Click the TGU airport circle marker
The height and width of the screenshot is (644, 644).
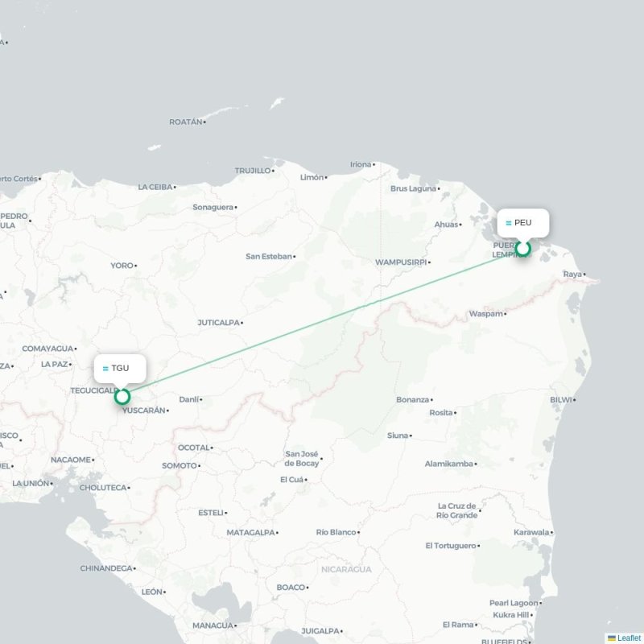click(x=122, y=397)
